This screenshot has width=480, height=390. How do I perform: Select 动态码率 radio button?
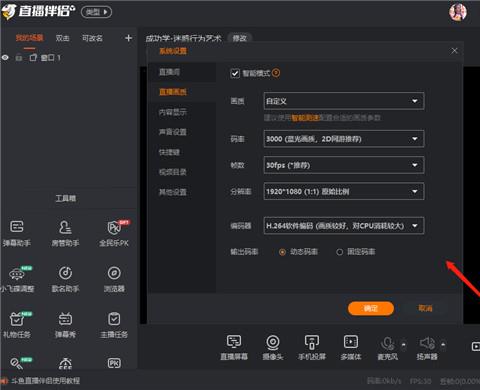pyautogui.click(x=282, y=252)
